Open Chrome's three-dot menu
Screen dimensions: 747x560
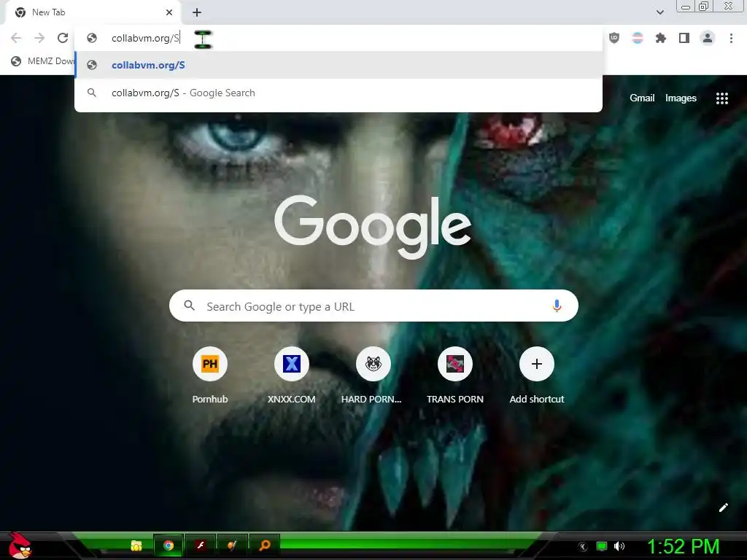[x=731, y=38]
